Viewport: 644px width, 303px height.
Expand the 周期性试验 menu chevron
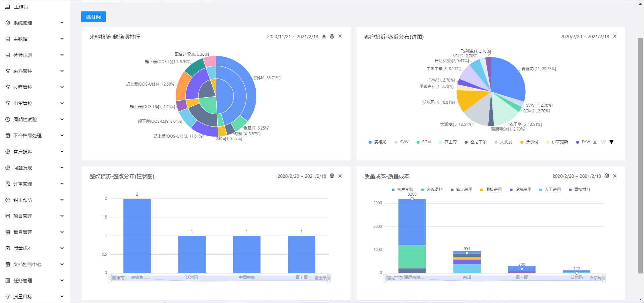pos(62,119)
